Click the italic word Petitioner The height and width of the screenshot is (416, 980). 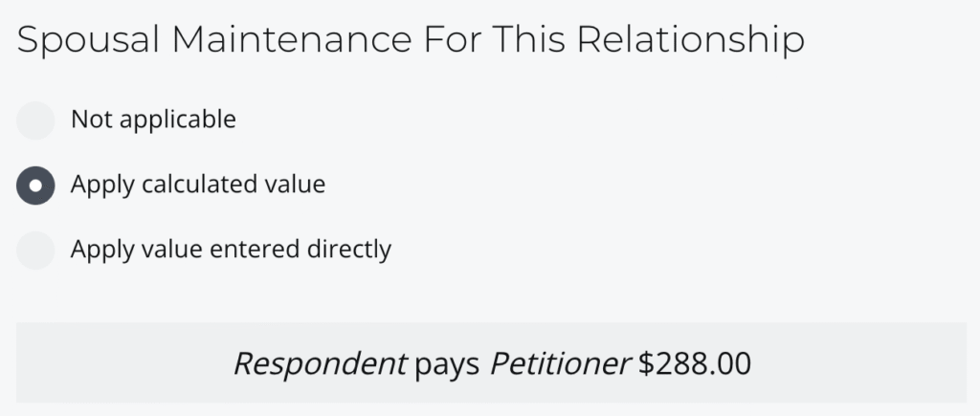click(x=560, y=363)
